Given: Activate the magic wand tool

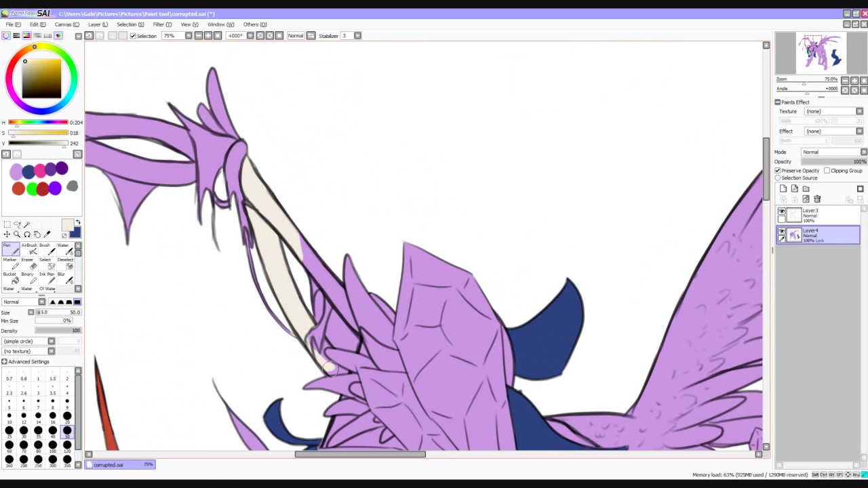Looking at the screenshot, I should [x=27, y=224].
